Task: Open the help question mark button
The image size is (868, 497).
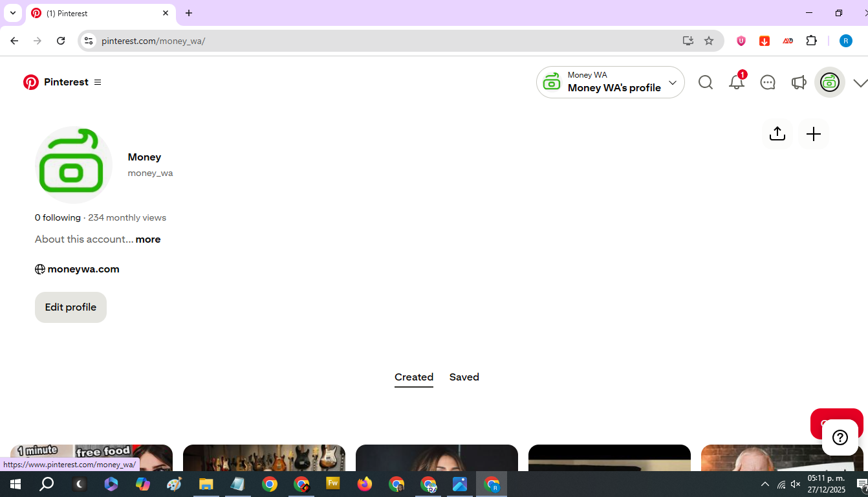Action: tap(840, 437)
